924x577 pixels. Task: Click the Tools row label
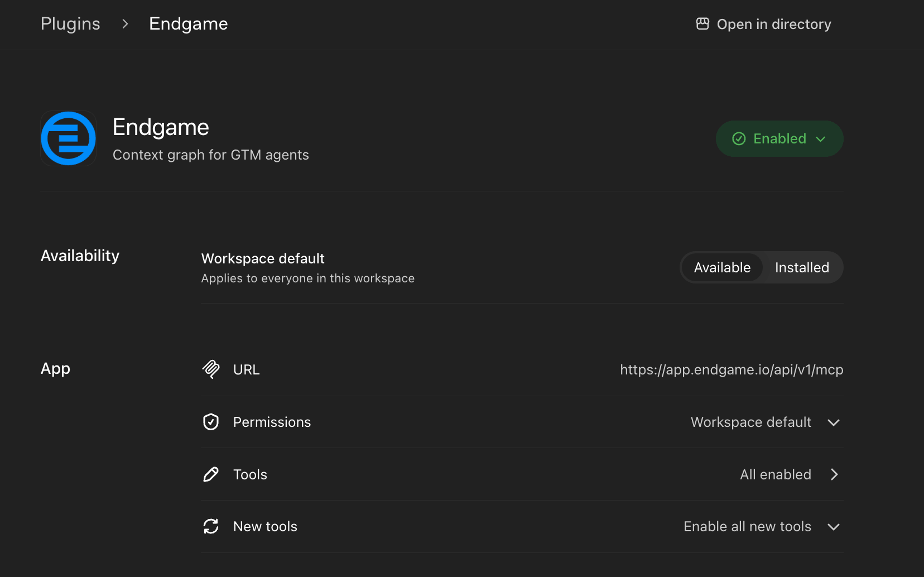pos(250,474)
